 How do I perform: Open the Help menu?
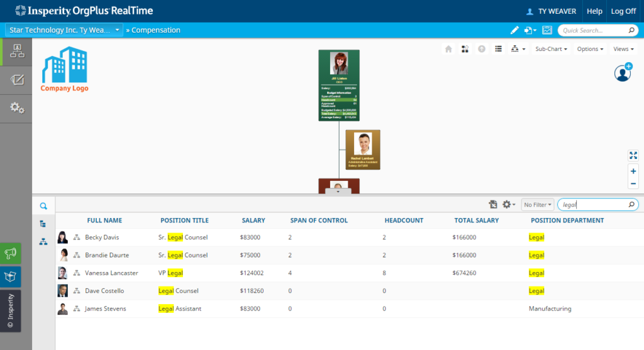594,11
